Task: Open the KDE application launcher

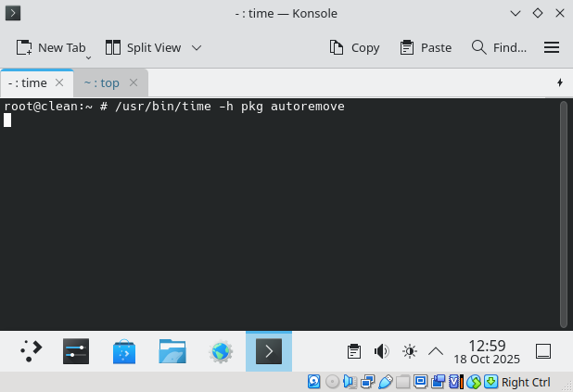Action: tap(31, 351)
